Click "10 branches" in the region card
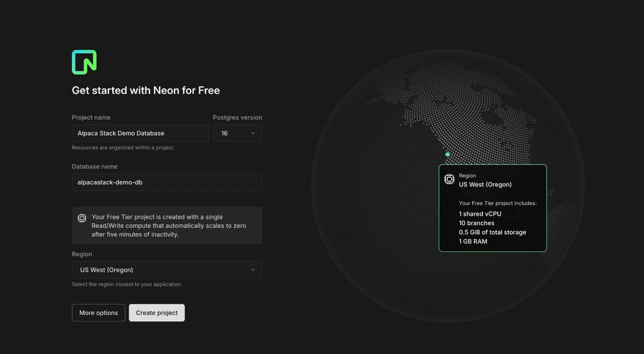The width and height of the screenshot is (644, 354). 476,223
